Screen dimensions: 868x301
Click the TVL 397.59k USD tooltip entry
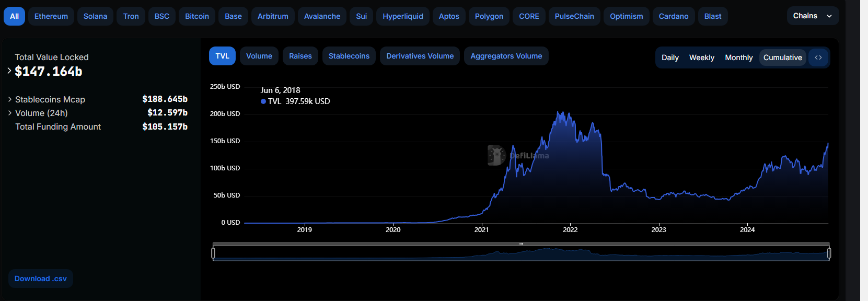tap(296, 101)
